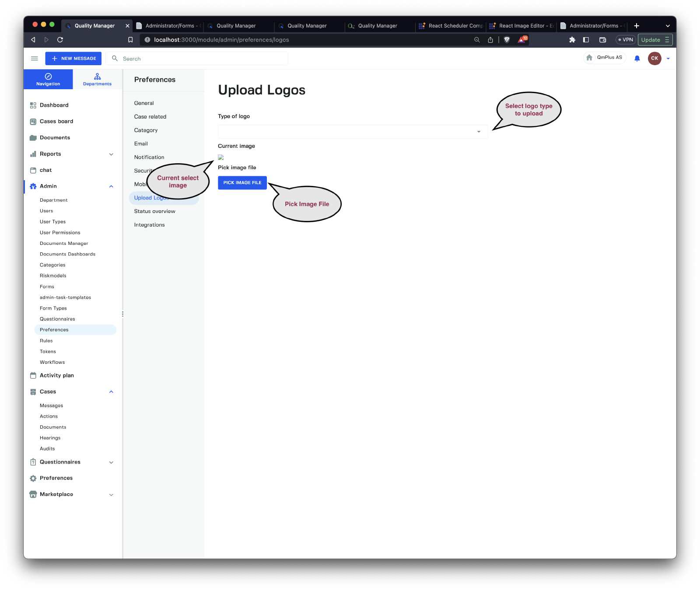Click the bookmark icon in address bar
This screenshot has height=590, width=700.
(x=130, y=40)
